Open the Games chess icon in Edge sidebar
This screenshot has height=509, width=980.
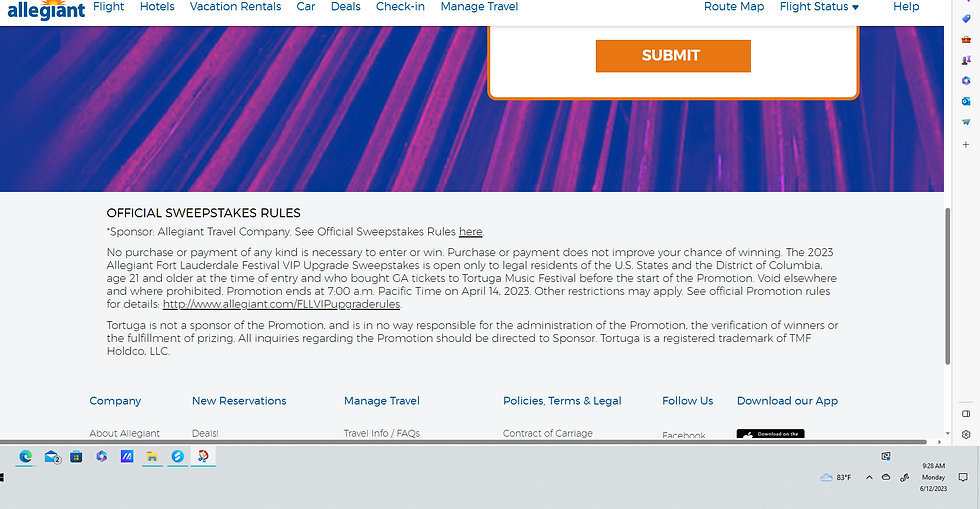click(966, 60)
